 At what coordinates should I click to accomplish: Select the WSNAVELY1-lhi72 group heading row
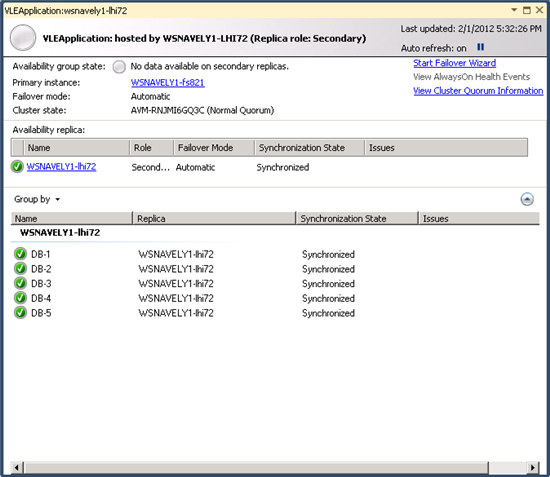60,233
